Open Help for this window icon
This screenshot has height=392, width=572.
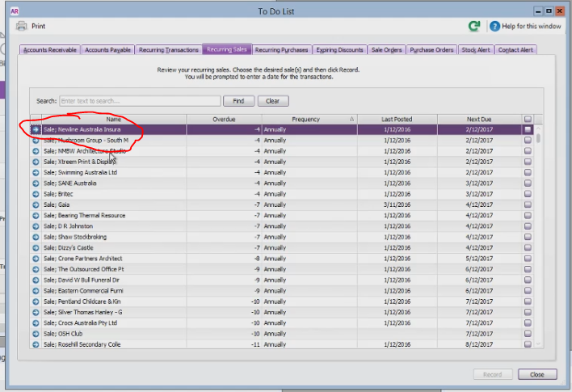tap(494, 27)
